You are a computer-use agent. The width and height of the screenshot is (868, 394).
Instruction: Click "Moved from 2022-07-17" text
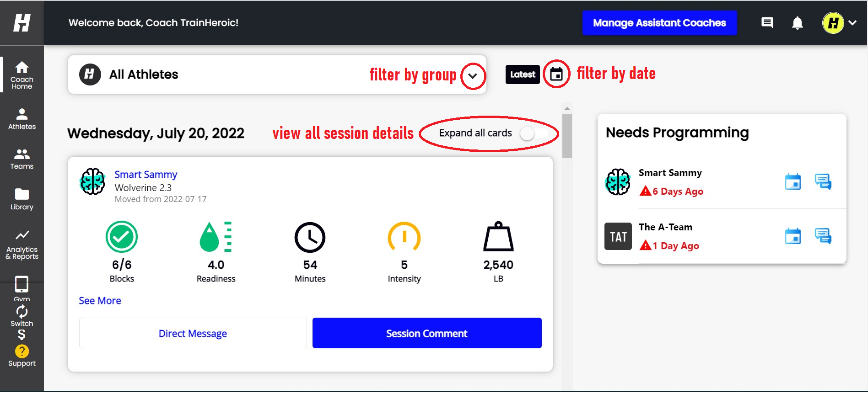pos(161,199)
